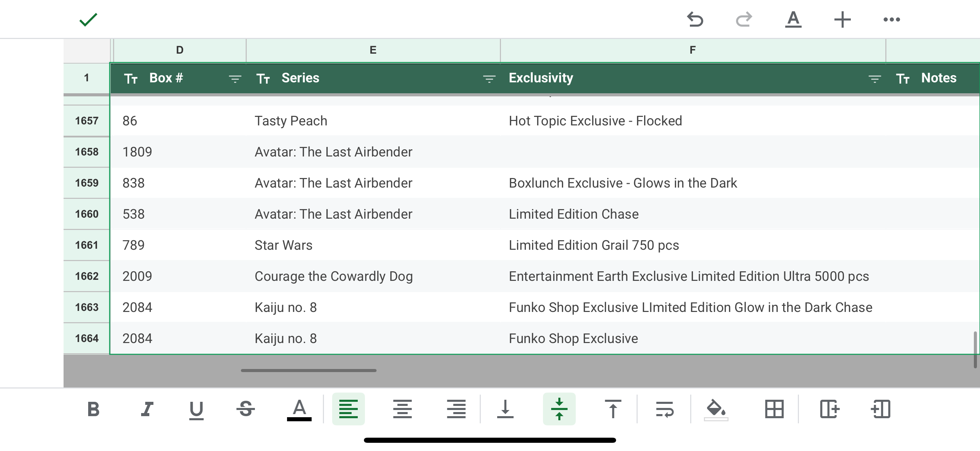Toggle text wrapping

[x=664, y=409]
